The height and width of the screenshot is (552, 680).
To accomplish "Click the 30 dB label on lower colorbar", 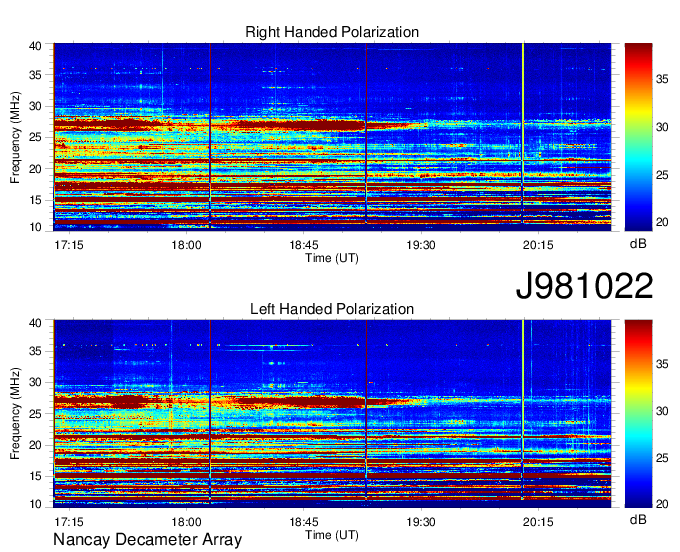I will tap(662, 411).
